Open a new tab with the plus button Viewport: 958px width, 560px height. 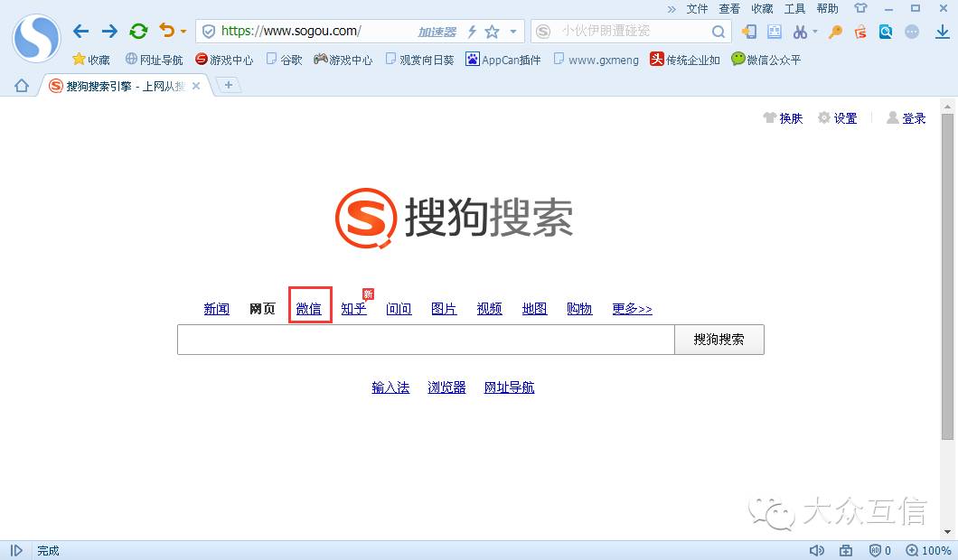(x=229, y=85)
